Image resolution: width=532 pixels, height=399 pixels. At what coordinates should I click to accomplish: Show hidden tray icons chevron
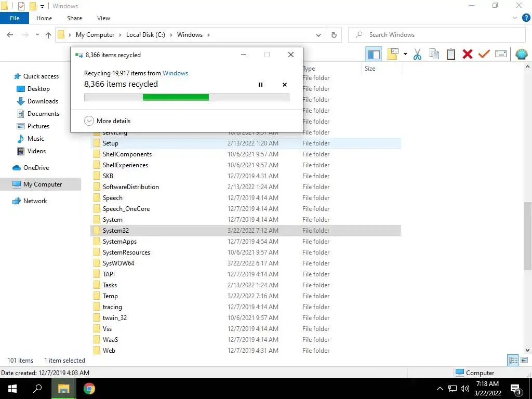440,389
